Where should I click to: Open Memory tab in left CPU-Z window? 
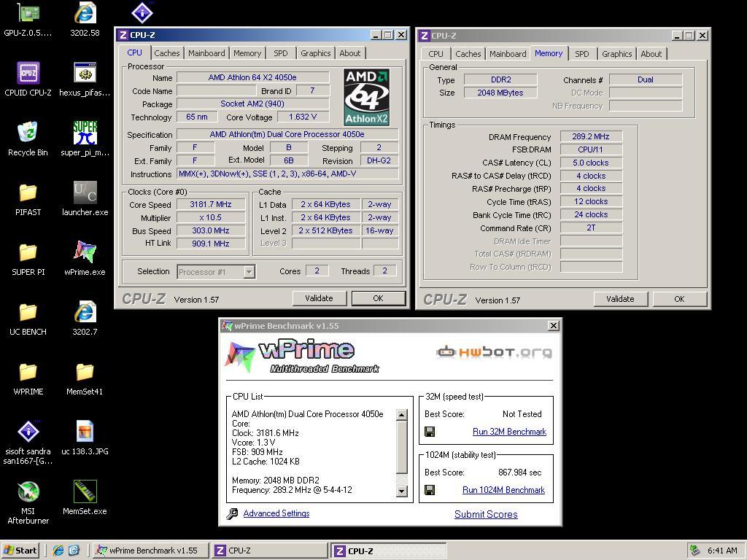pyautogui.click(x=247, y=52)
